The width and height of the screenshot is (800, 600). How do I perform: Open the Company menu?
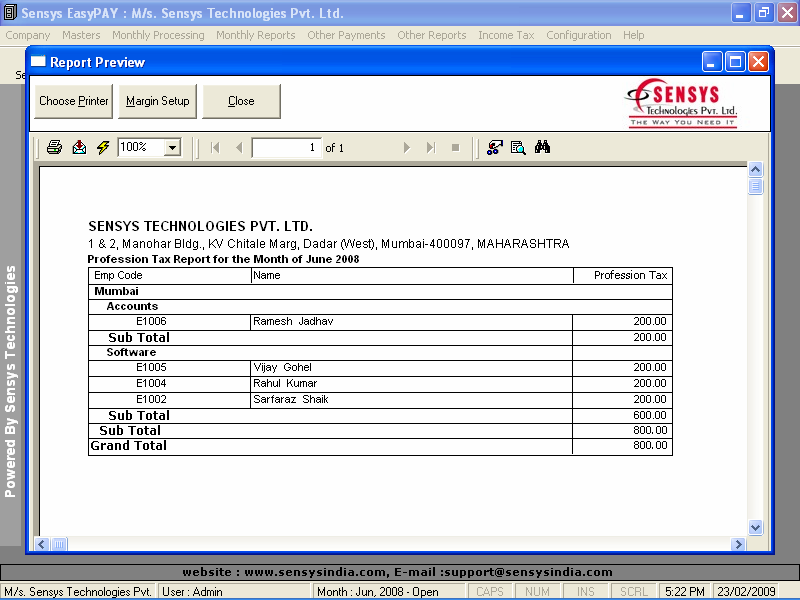point(28,35)
